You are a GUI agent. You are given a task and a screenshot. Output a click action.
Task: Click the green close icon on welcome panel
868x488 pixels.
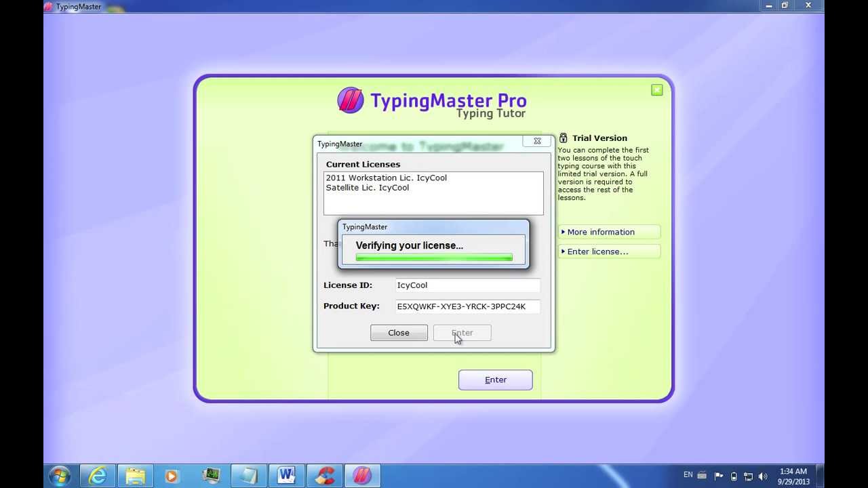pyautogui.click(x=656, y=90)
